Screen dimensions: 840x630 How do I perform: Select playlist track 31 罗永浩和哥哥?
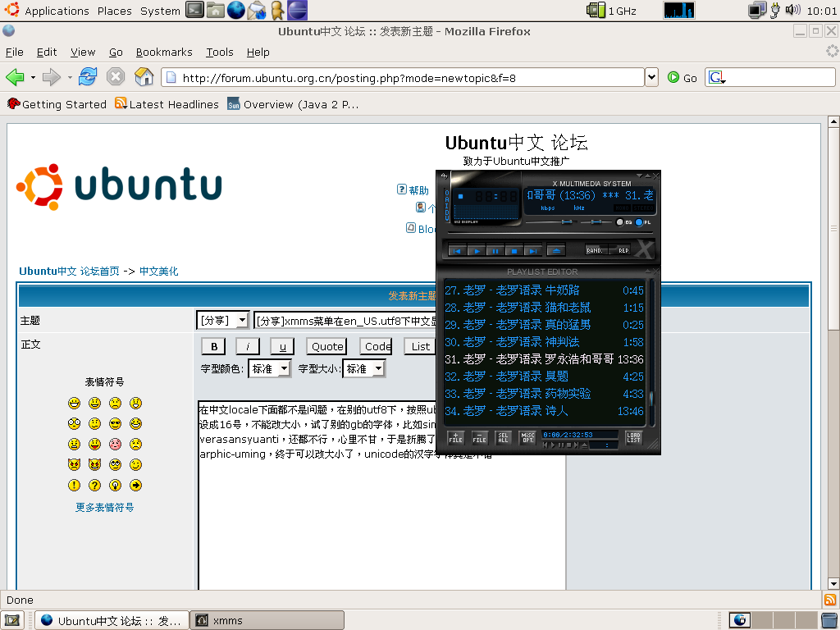coord(545,359)
